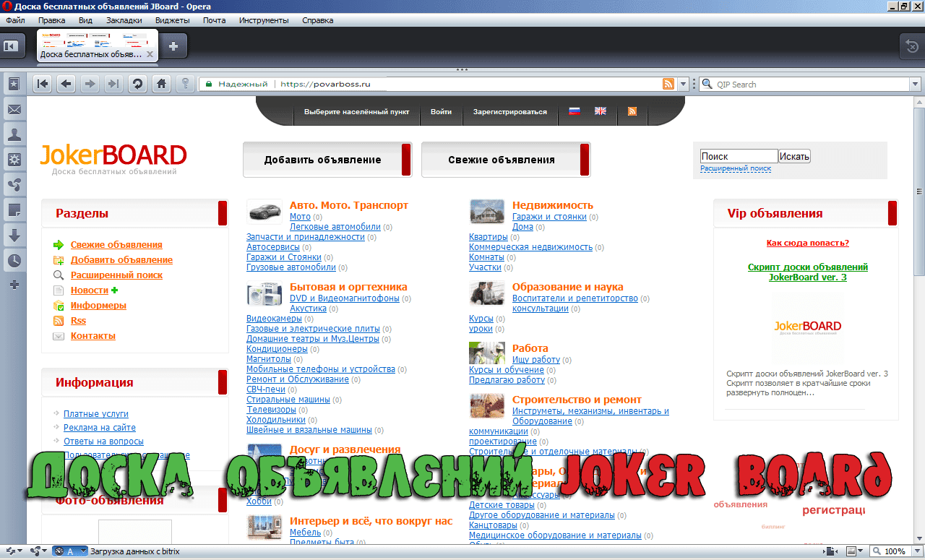Open the Правка menu

click(x=51, y=20)
